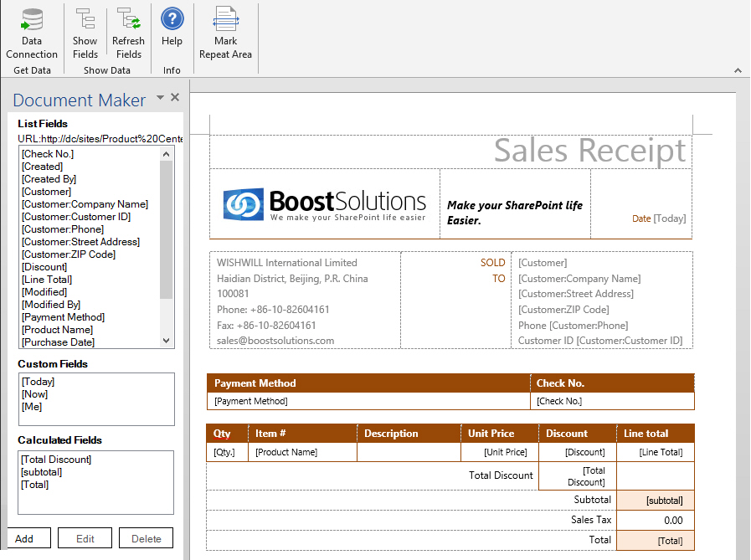Select [Total] in Calculated Fields list

pos(34,485)
